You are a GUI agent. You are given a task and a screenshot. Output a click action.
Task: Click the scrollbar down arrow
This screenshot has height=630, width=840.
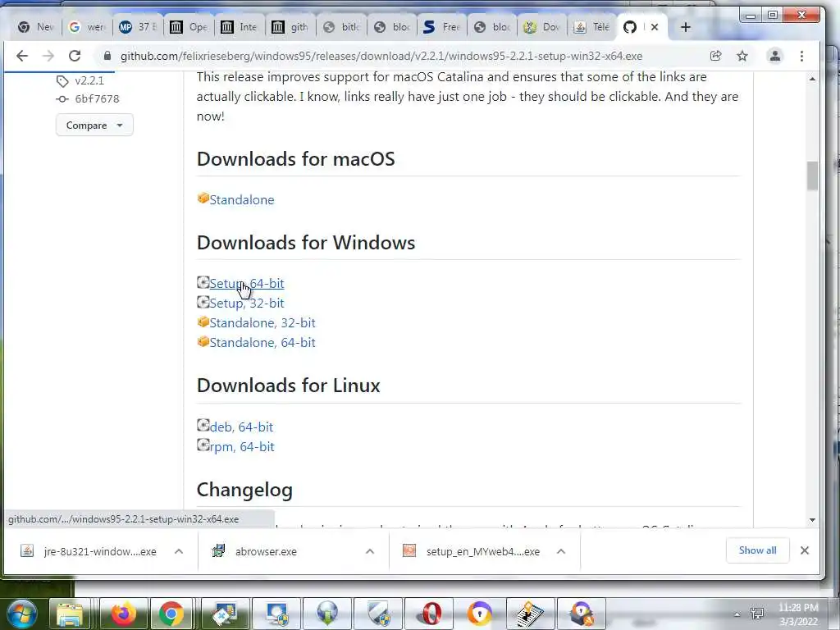click(x=812, y=520)
